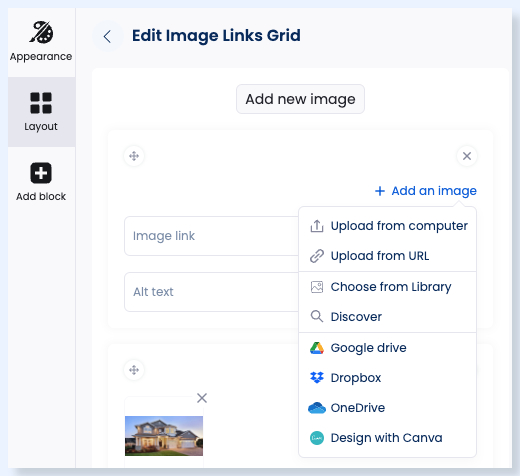Focus the Image link input field

pos(211,236)
